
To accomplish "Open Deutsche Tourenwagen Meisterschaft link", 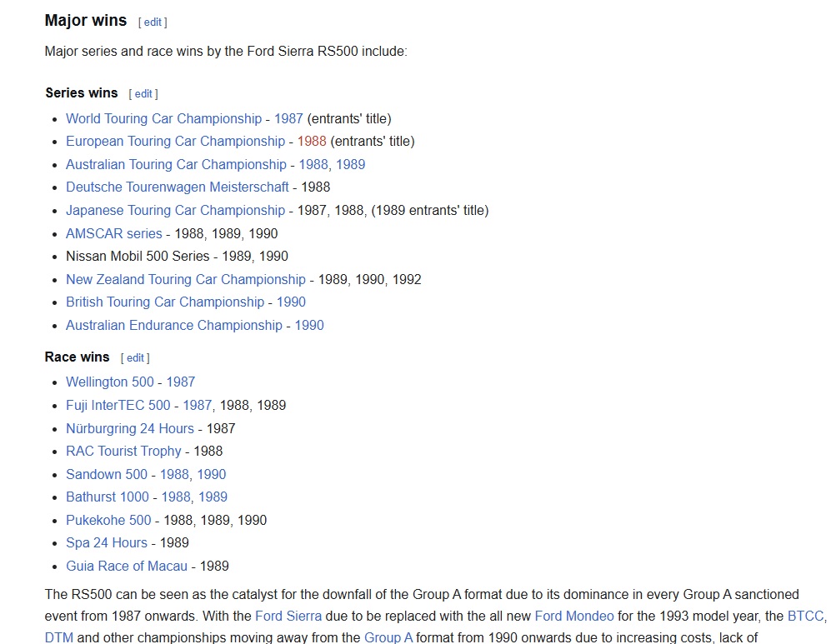I will click(177, 187).
